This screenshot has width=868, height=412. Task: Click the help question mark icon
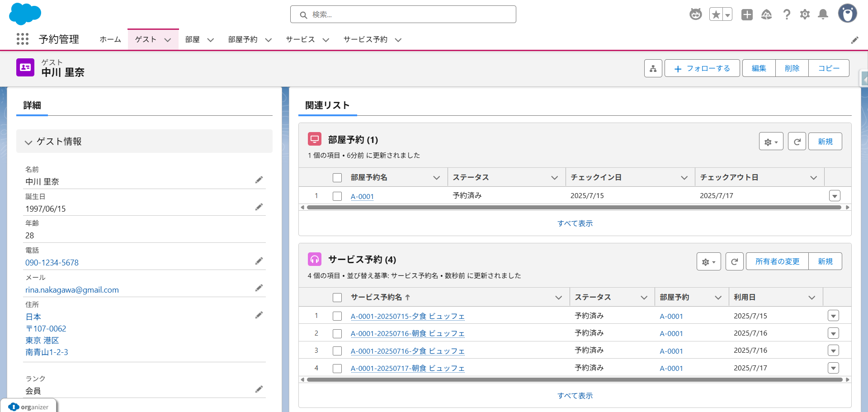point(787,14)
